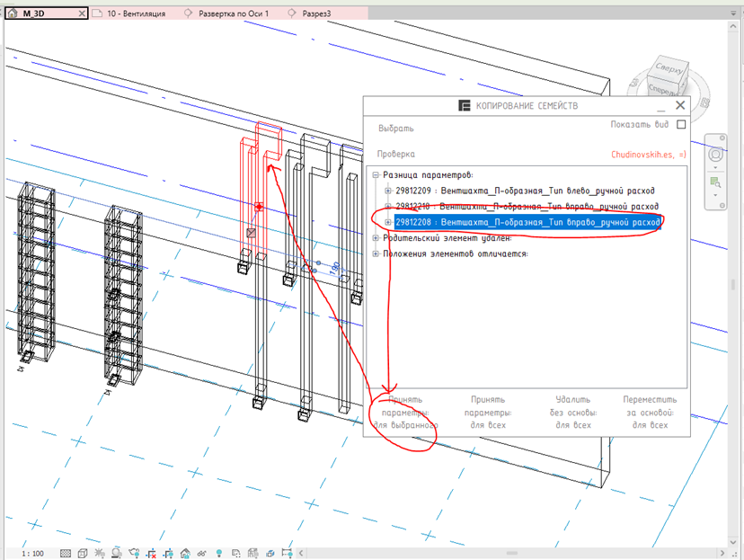
Task: Toggle Show Crop Region icon
Action: (168, 554)
